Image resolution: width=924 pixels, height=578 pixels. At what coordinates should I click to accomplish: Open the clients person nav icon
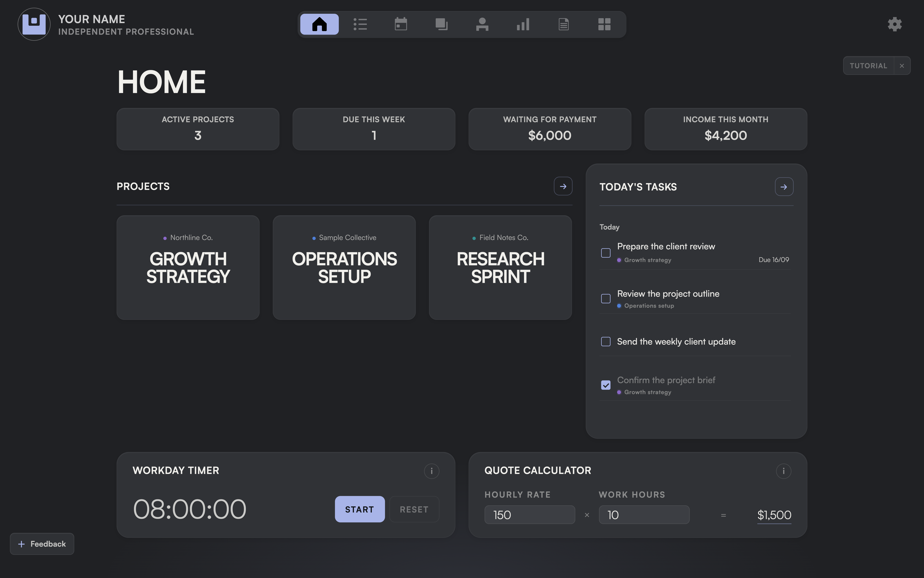coord(482,24)
